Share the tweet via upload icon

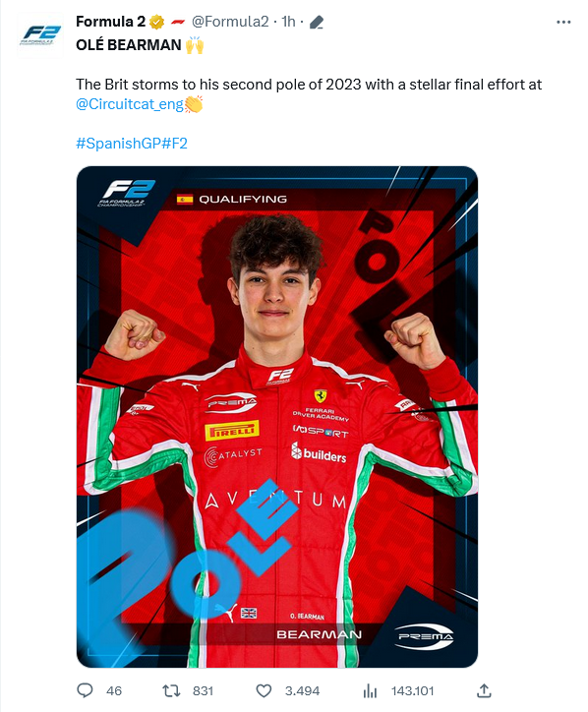[484, 690]
